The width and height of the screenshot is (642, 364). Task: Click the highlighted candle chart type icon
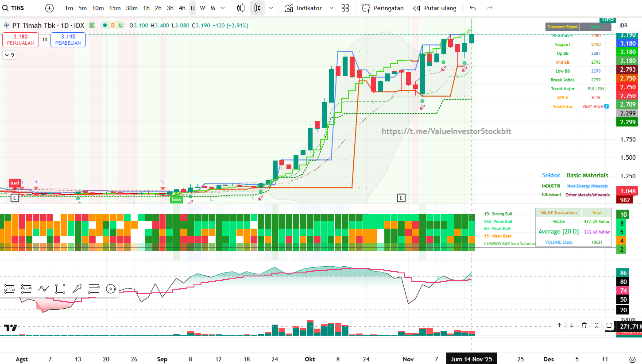pyautogui.click(x=257, y=8)
